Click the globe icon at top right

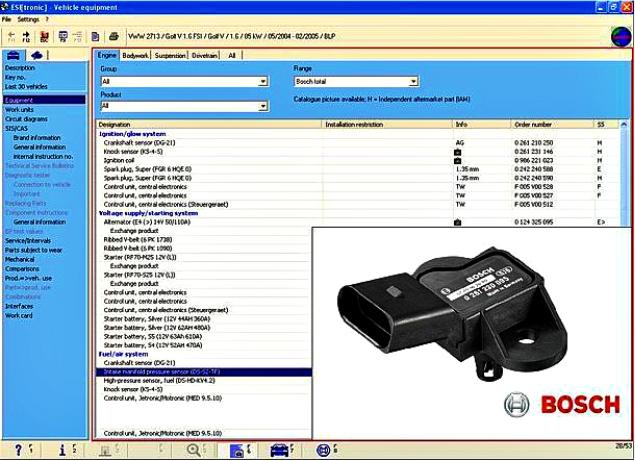[621, 37]
